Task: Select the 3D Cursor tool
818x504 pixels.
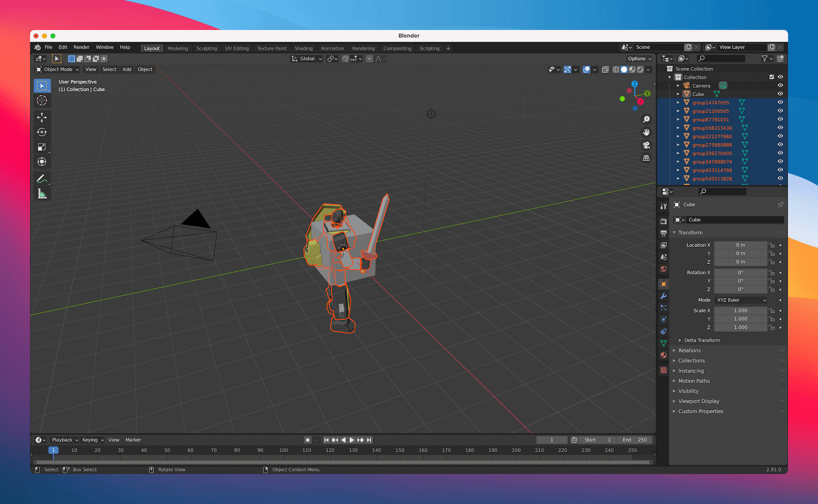Action: click(x=42, y=100)
